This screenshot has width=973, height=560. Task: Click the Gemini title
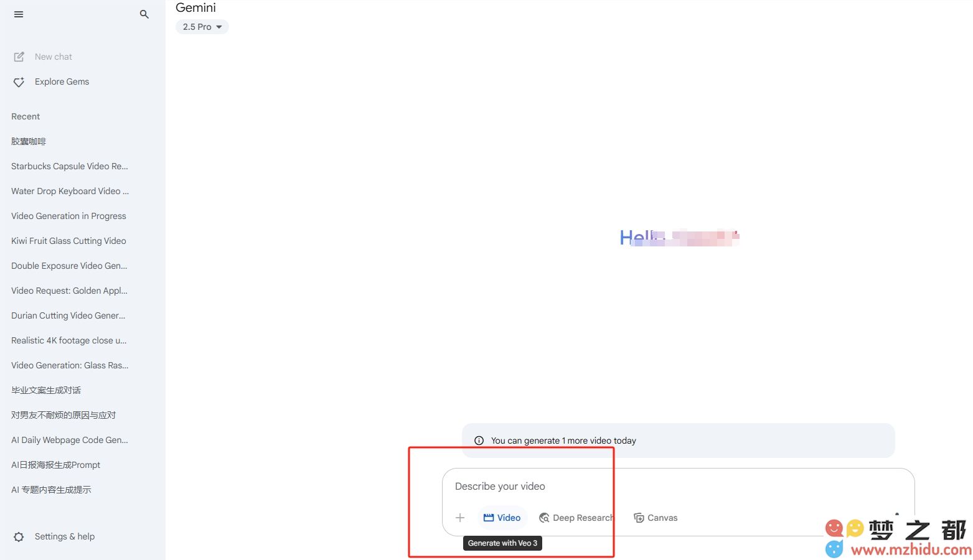coord(196,7)
